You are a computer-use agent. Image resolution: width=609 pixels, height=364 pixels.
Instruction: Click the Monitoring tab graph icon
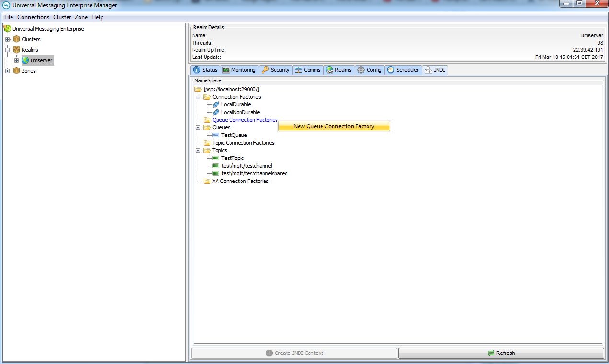pos(226,70)
